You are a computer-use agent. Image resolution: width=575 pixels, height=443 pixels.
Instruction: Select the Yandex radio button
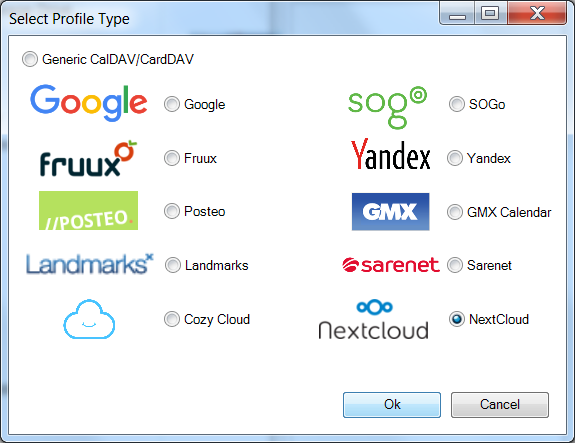[x=455, y=158]
